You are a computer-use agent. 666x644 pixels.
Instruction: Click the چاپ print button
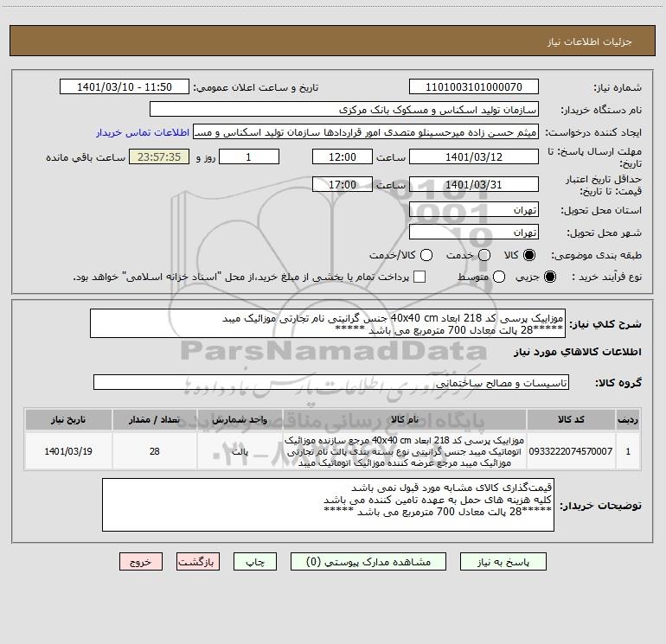pyautogui.click(x=255, y=562)
